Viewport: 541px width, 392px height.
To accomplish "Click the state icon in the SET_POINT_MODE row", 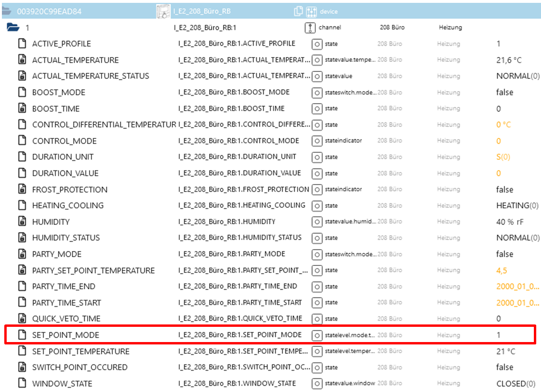I will point(317,335).
